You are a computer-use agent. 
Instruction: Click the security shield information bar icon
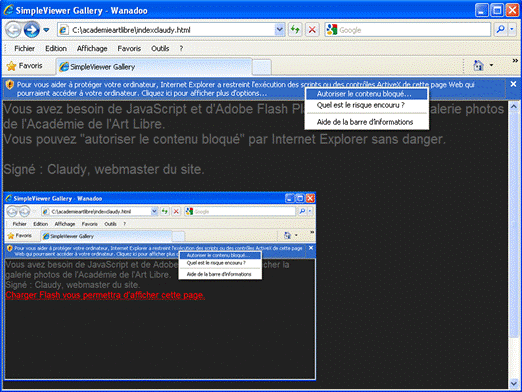10,85
